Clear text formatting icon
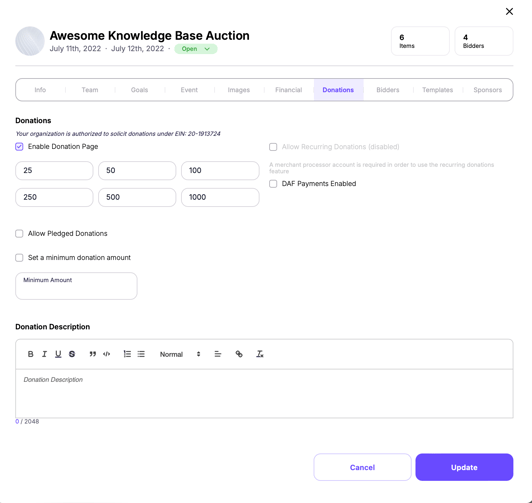532x503 pixels. [260, 354]
